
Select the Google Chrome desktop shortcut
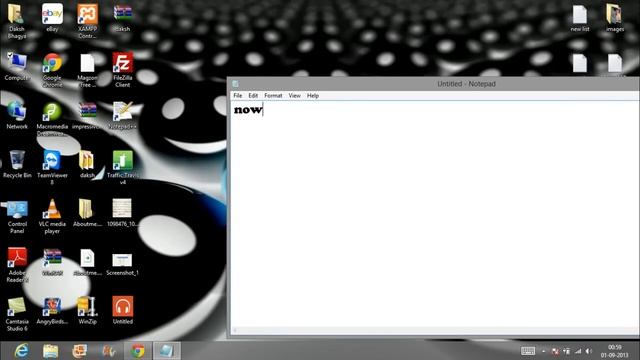[52, 70]
